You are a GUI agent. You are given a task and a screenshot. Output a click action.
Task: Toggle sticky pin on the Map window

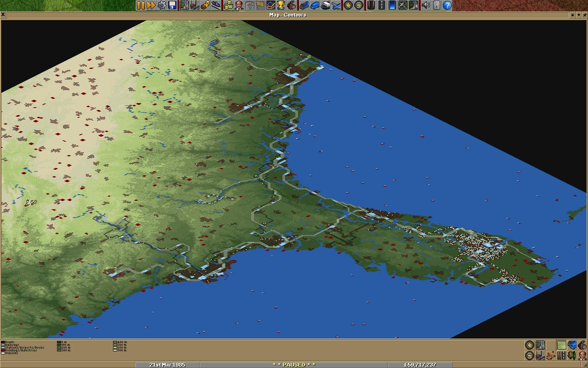(584, 15)
